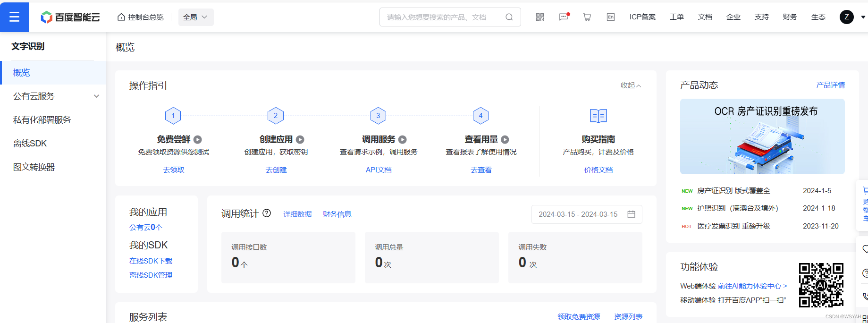The image size is (868, 323).
Task: Open 工单 menu item
Action: 677,17
